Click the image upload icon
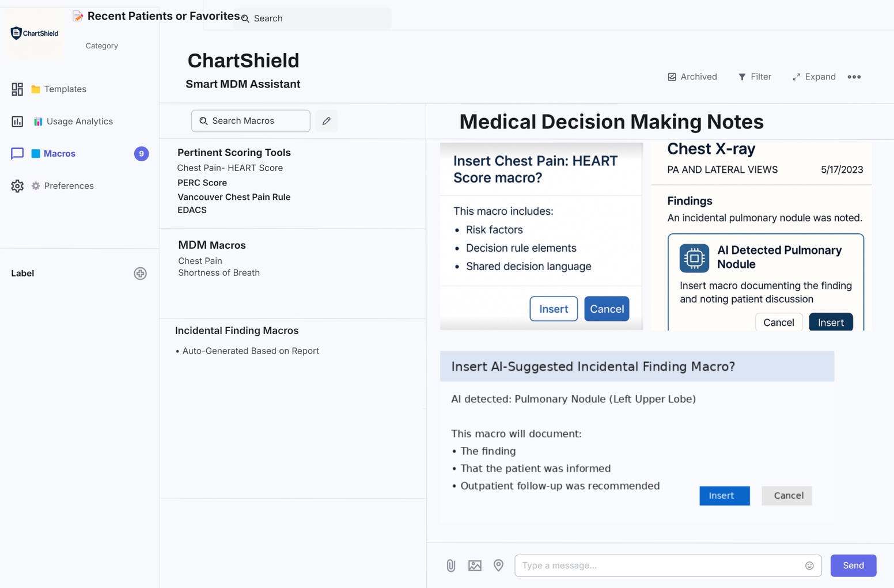Viewport: 894px width, 588px height. pos(475,566)
